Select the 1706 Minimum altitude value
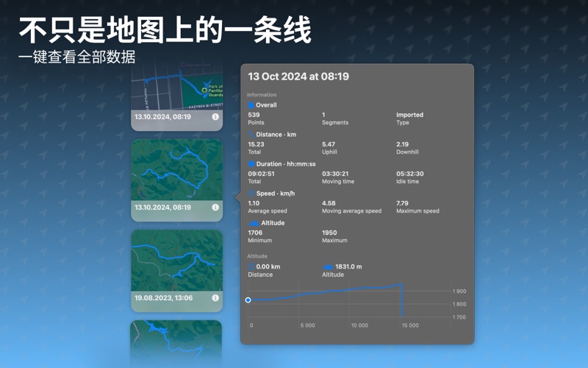The width and height of the screenshot is (588, 368). tap(255, 233)
